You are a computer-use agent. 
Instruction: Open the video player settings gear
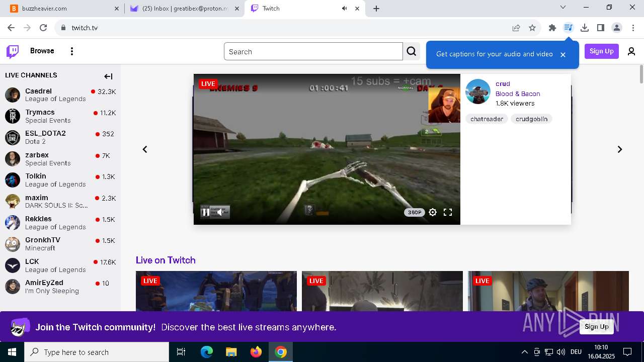click(433, 212)
